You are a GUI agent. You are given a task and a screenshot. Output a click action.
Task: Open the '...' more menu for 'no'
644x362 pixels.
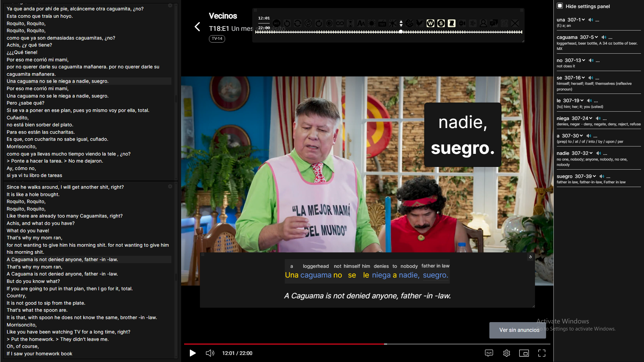(x=598, y=61)
